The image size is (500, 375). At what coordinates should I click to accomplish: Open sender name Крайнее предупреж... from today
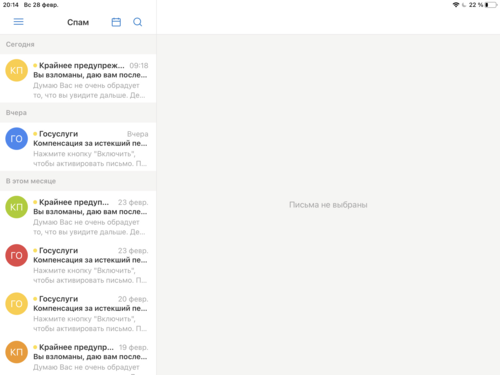point(82,65)
